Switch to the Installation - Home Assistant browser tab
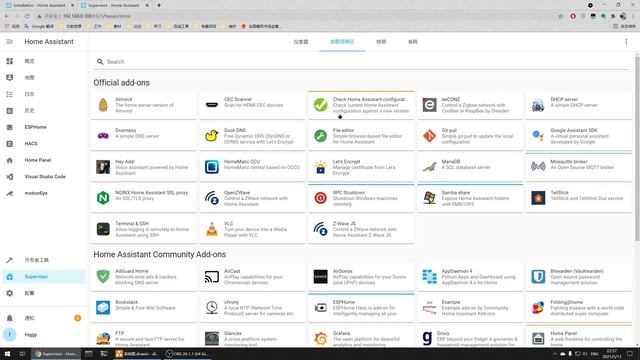 coord(39,5)
